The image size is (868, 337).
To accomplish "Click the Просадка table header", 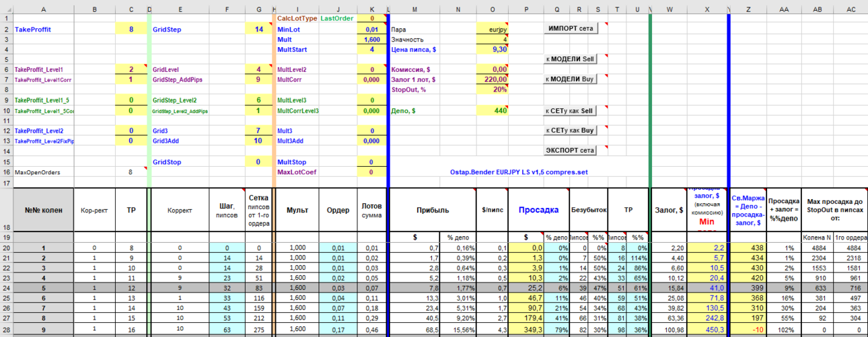I will point(539,210).
